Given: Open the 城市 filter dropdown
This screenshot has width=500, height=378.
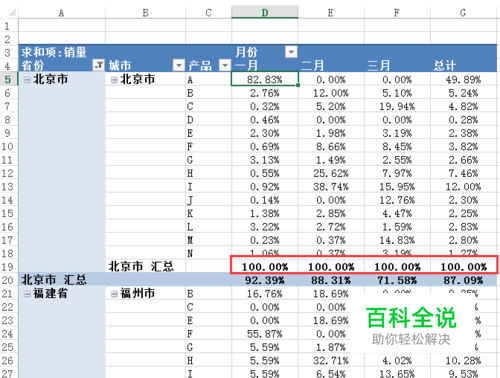Looking at the screenshot, I should [x=179, y=65].
